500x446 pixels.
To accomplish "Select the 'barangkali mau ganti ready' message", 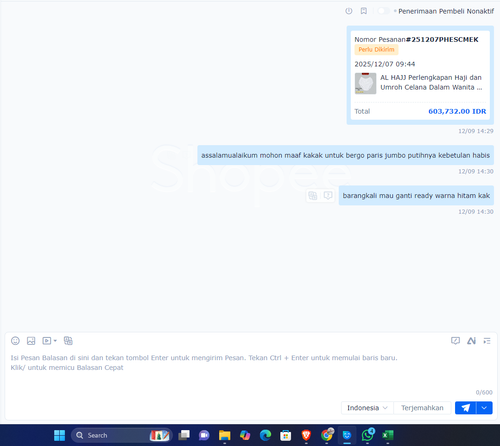I will click(x=416, y=195).
